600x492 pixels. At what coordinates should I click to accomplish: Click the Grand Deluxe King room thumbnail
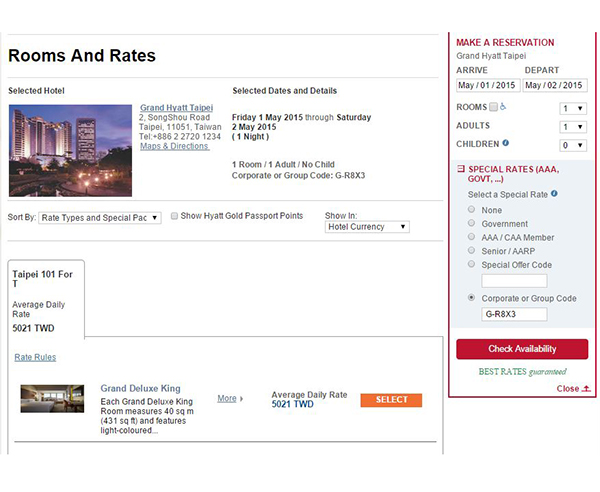click(x=52, y=398)
